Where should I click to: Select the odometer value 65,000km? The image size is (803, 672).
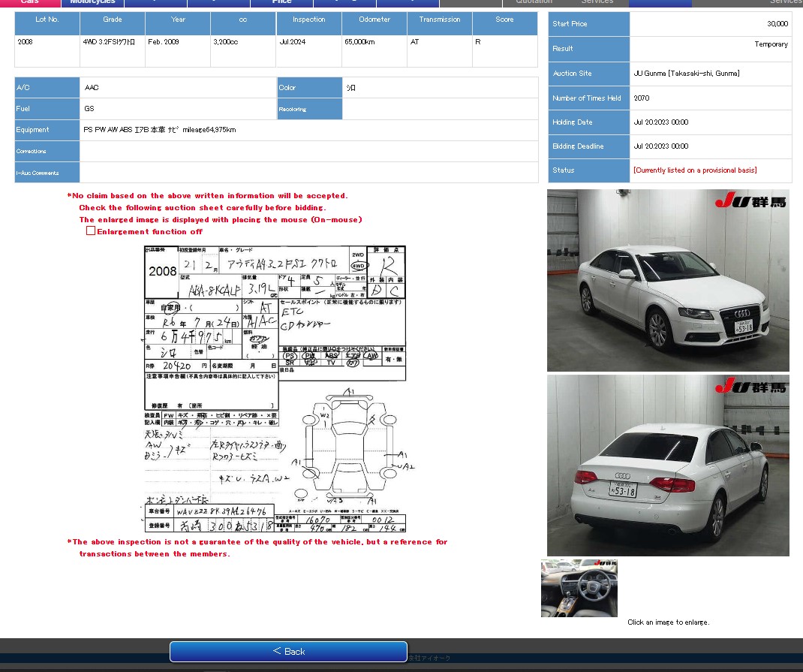coord(359,42)
